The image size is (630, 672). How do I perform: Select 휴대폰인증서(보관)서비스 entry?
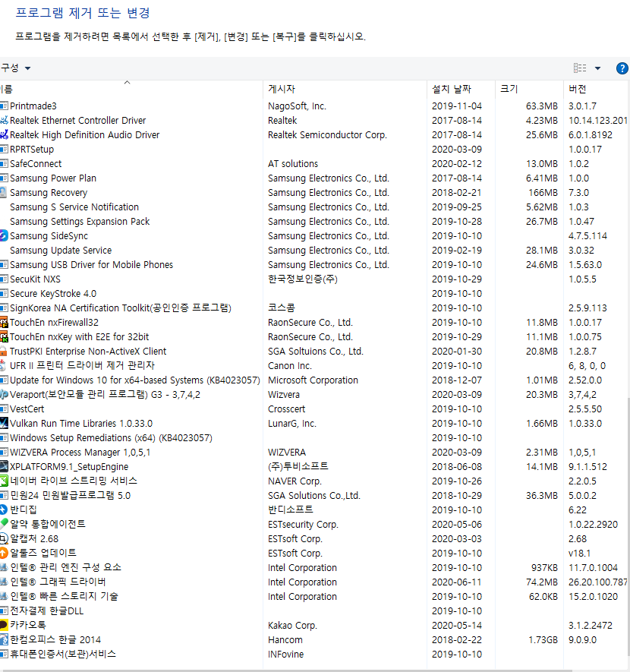(x=63, y=654)
